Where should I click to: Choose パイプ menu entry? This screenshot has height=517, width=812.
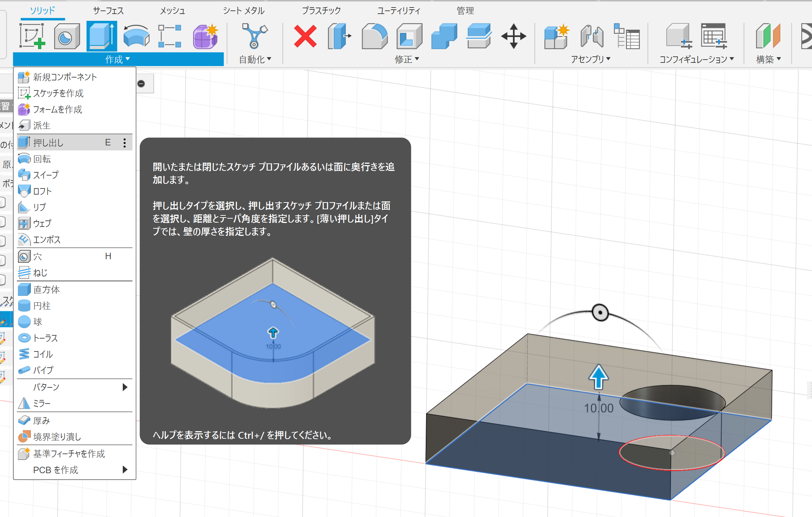[75, 370]
